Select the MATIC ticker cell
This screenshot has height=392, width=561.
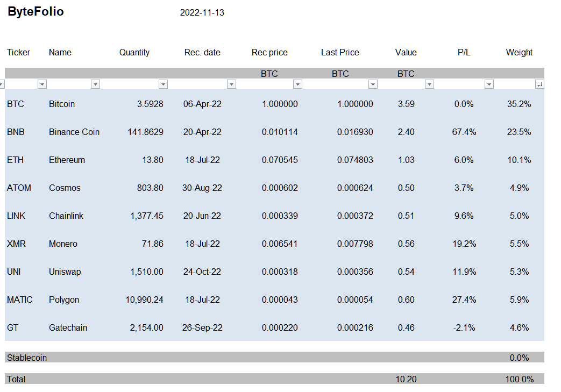tap(20, 300)
